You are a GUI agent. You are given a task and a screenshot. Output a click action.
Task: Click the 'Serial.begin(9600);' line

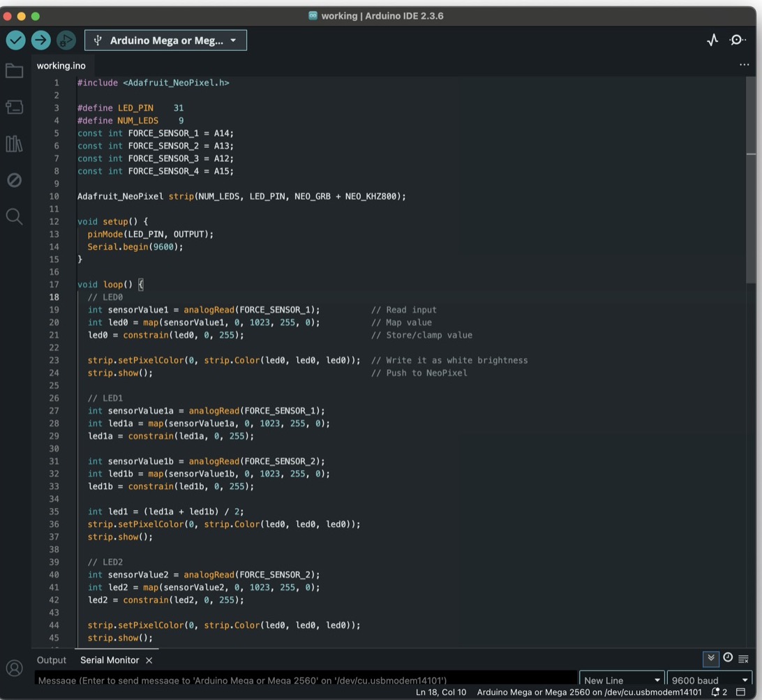click(135, 247)
